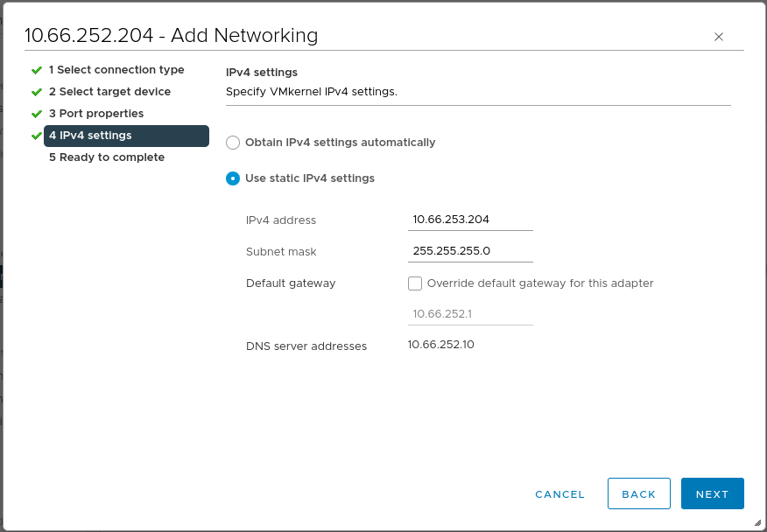This screenshot has width=767, height=532.
Task: Click the checkmark beside the IPv4 settings step
Action: pos(36,136)
